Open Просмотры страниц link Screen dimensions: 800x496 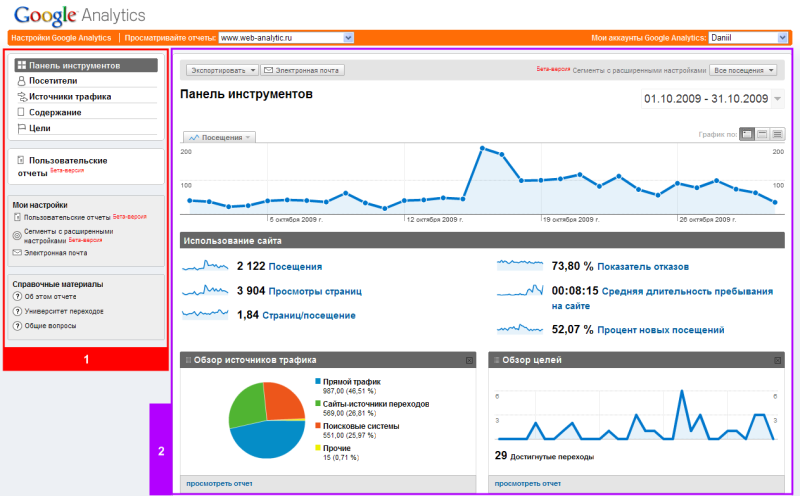point(315,291)
